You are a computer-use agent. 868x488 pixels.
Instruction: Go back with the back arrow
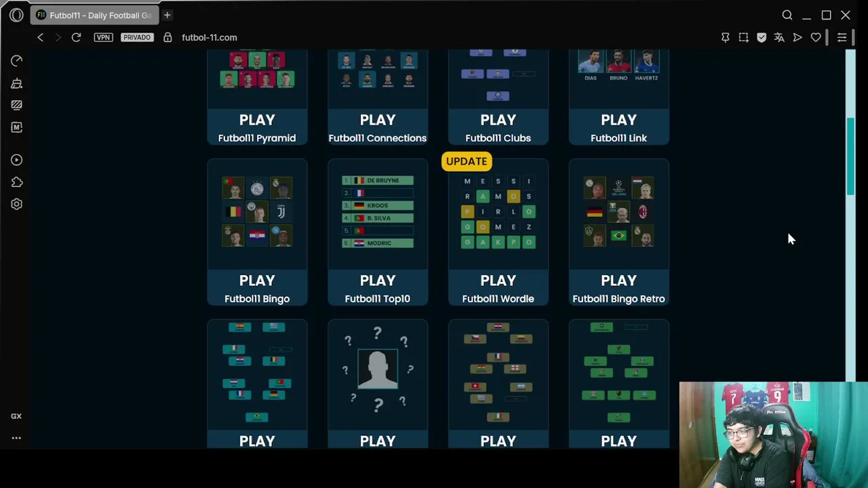[40, 37]
